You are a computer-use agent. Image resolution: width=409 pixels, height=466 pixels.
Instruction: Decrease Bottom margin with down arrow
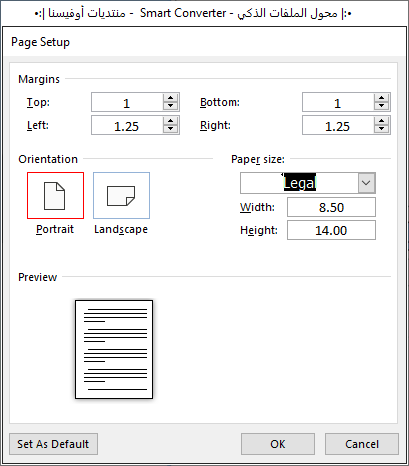pos(382,106)
